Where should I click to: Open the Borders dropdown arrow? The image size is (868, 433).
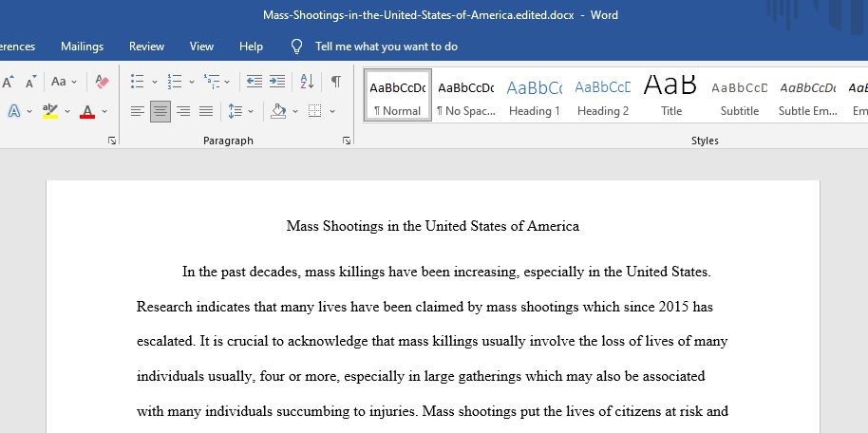tap(332, 111)
